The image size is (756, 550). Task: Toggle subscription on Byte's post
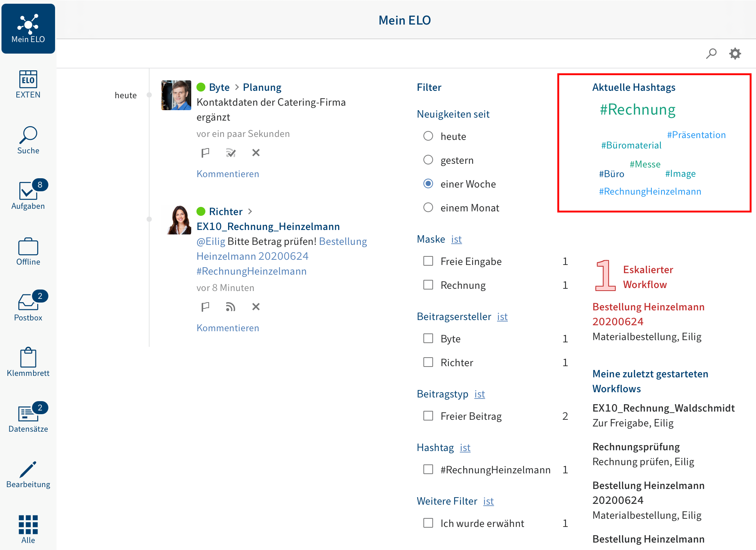(231, 153)
